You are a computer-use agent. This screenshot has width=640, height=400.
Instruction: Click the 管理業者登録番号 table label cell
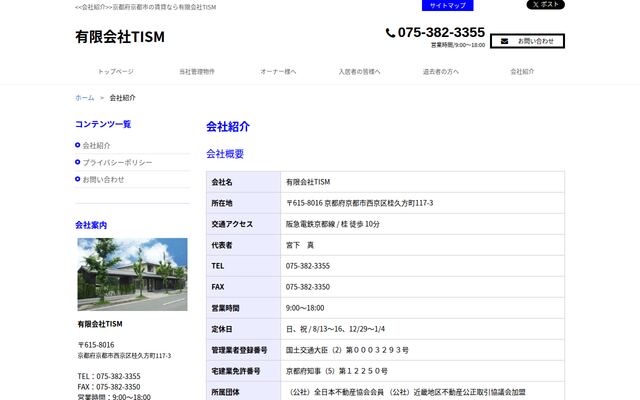244,350
